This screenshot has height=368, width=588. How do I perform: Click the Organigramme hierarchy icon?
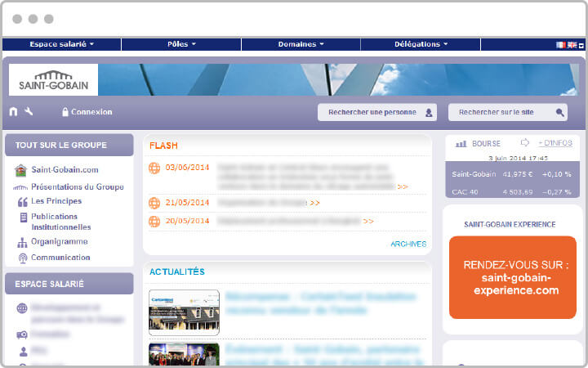point(22,243)
